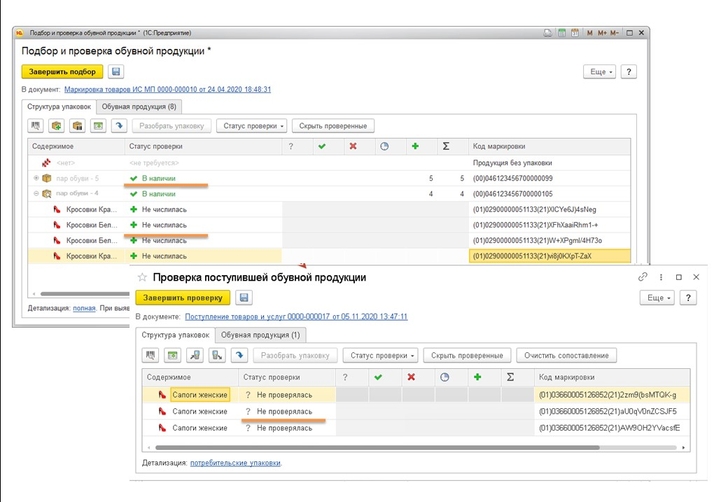Collapse the 'пар обуви - 4' package row

[x=36, y=194]
